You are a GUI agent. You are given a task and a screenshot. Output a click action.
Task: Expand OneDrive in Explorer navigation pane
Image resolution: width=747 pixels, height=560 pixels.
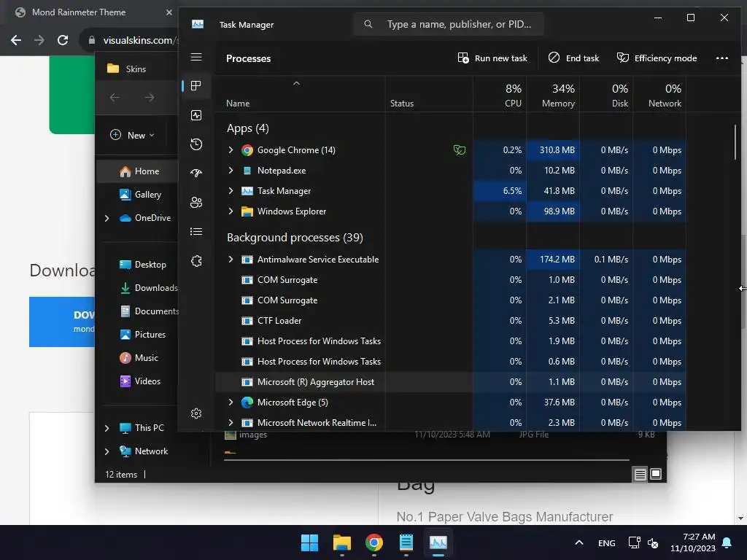click(107, 218)
